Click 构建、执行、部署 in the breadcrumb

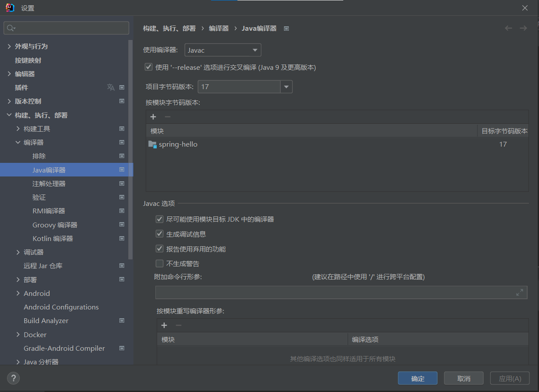point(169,28)
